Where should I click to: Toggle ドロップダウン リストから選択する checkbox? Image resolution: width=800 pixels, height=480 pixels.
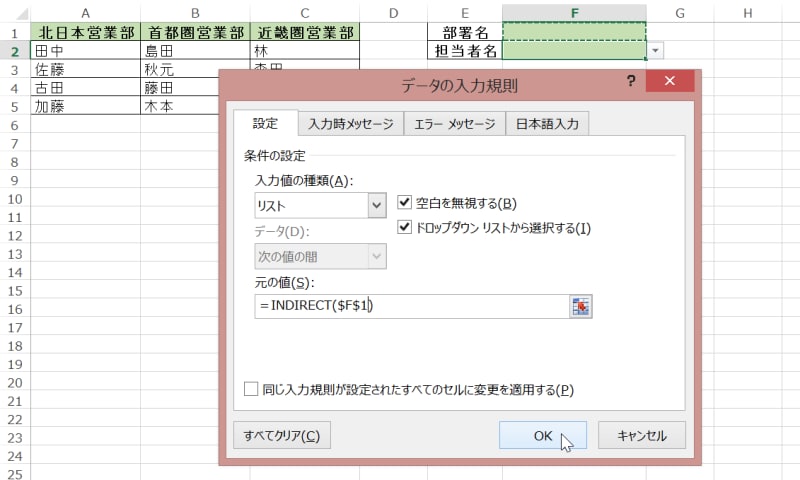404,226
